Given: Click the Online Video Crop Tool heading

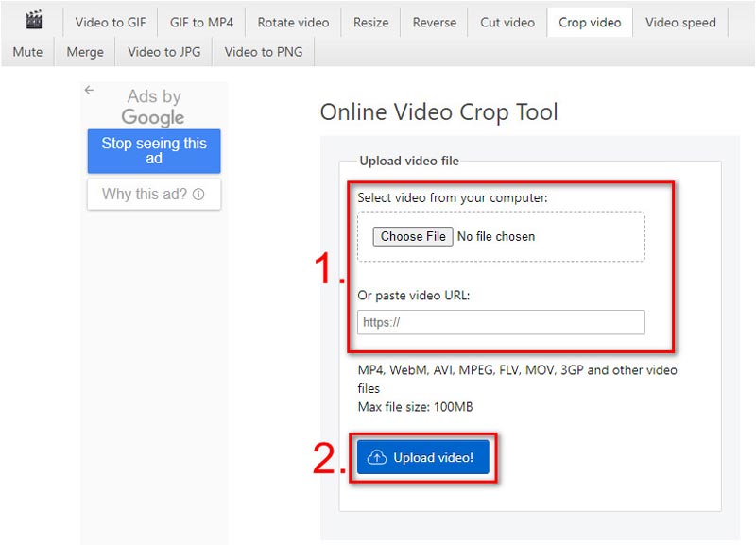Looking at the screenshot, I should 438,111.
